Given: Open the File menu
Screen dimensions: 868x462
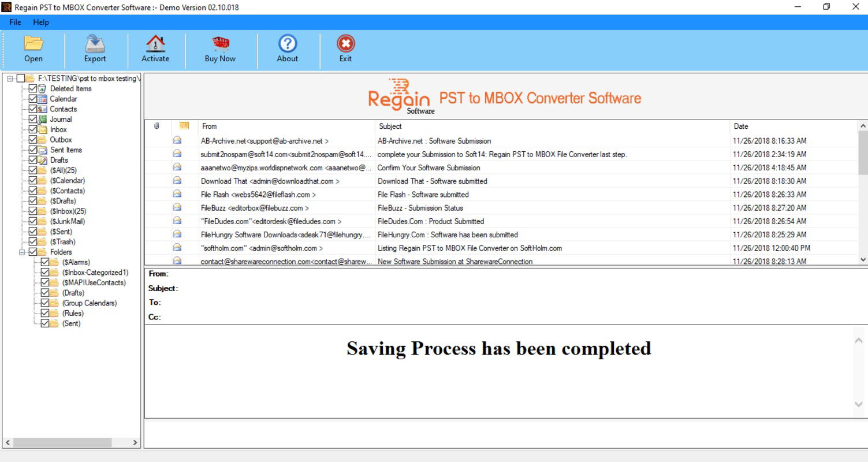Looking at the screenshot, I should [x=15, y=22].
